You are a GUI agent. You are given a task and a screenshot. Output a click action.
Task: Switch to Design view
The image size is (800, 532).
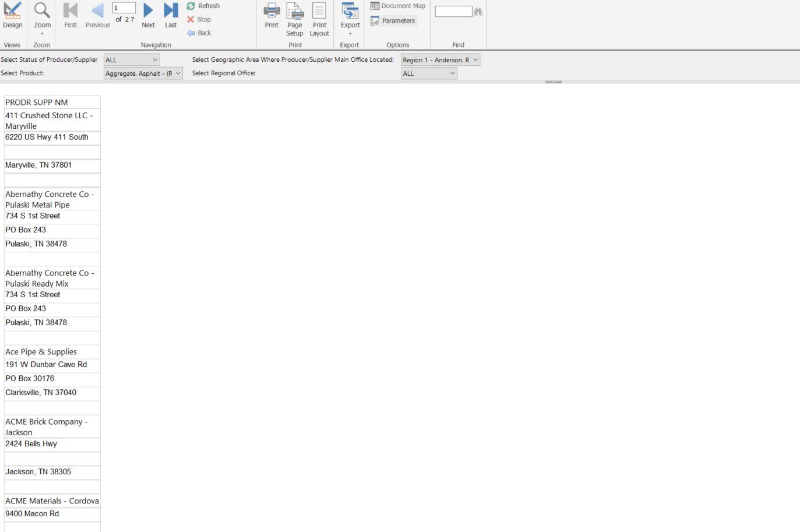tap(12, 16)
